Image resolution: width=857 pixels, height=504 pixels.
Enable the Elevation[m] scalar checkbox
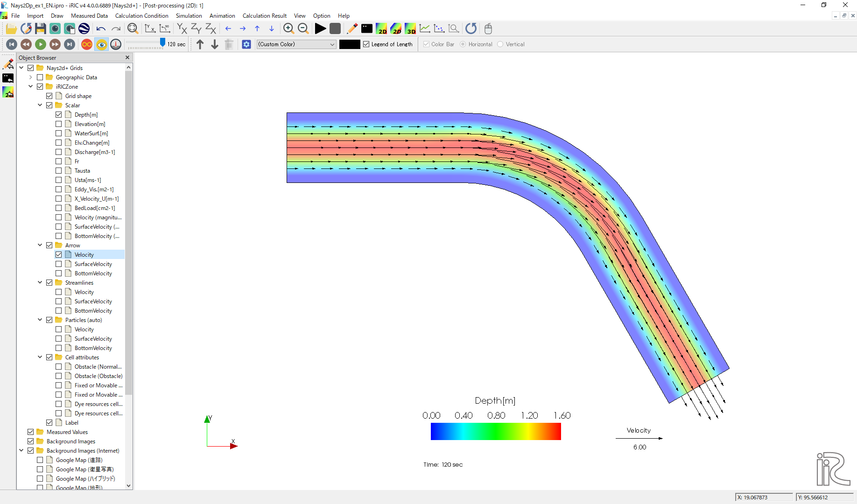(x=58, y=124)
